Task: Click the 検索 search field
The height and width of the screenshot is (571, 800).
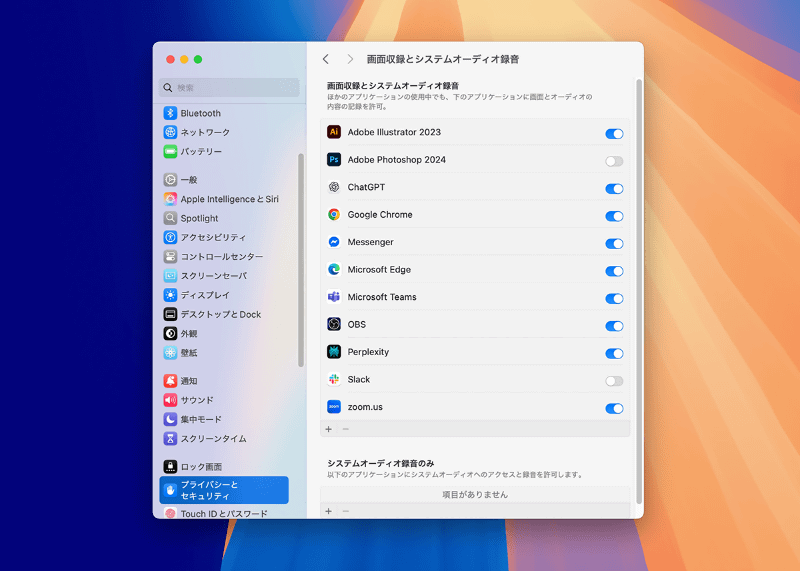Action: tap(229, 87)
